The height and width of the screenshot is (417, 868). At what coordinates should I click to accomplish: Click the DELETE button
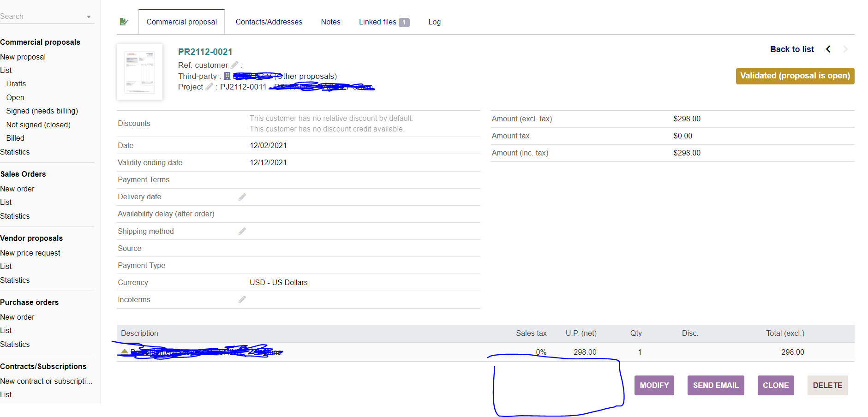[x=827, y=385]
